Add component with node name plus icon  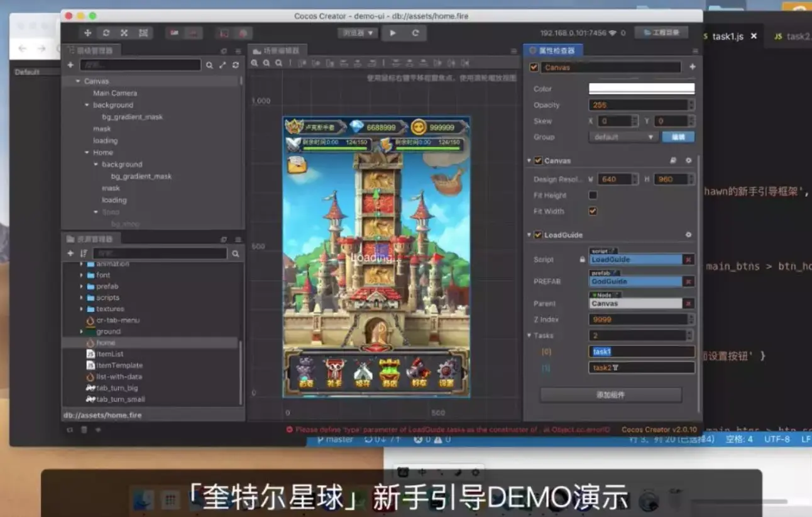(x=692, y=67)
